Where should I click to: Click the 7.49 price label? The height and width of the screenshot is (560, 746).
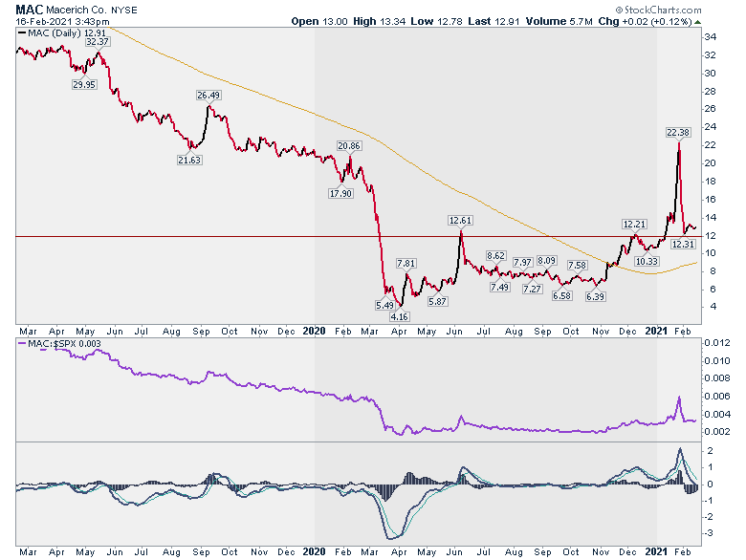pyautogui.click(x=500, y=287)
